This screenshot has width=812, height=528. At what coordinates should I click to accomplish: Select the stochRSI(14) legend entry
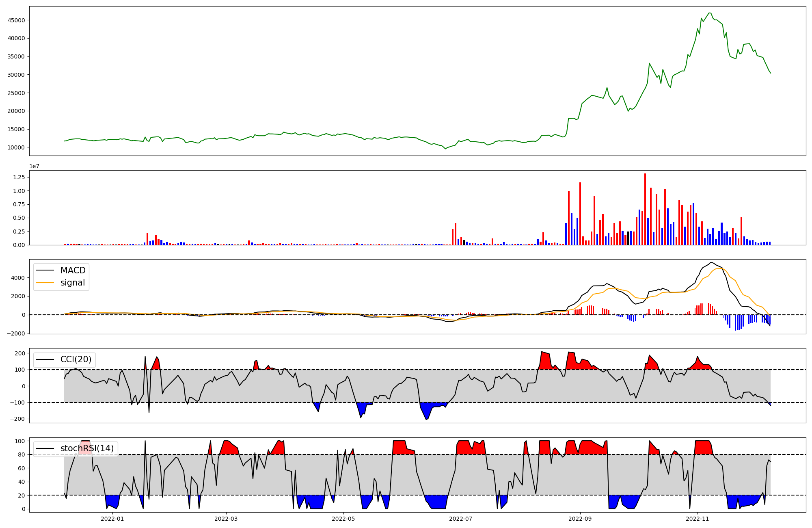coord(87,448)
